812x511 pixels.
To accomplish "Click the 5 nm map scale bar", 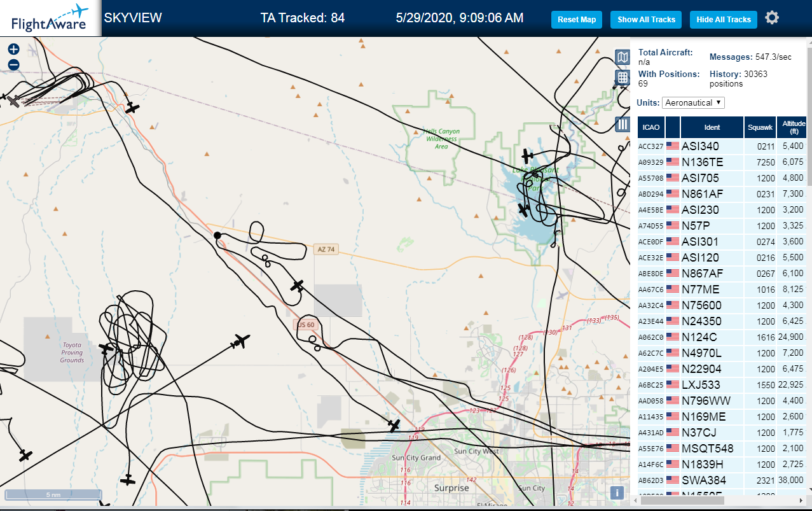I will pos(53,494).
